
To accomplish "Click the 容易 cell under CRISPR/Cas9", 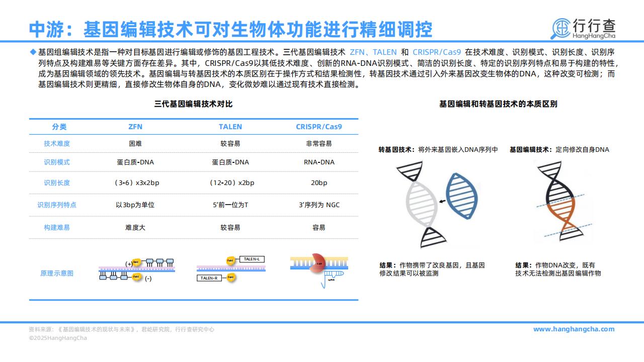I will (319, 227).
